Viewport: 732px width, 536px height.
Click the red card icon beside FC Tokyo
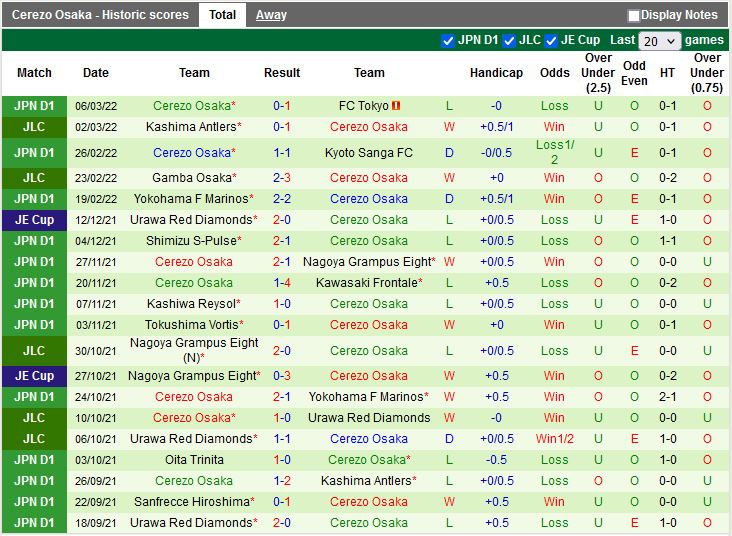tap(396, 106)
